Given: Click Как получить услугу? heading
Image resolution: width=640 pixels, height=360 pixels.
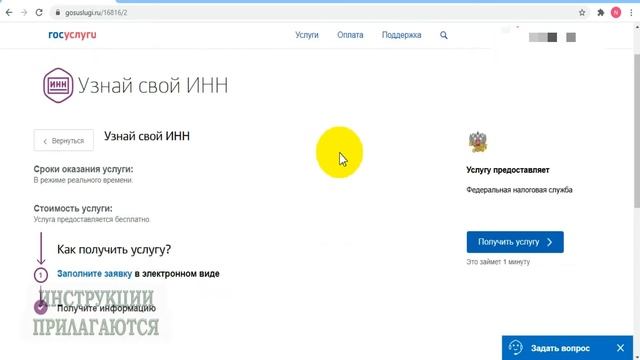Looking at the screenshot, I should [114, 249].
